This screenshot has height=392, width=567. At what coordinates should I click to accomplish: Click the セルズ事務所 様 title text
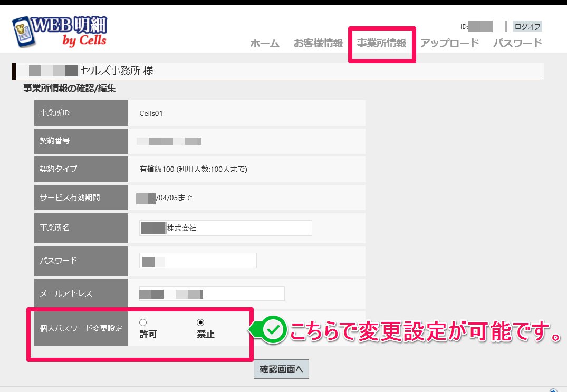117,71
